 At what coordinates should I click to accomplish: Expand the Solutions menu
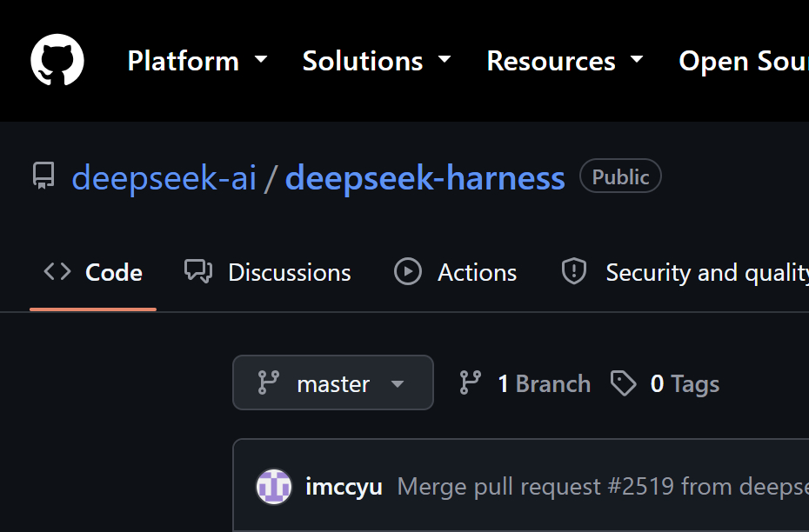click(377, 61)
